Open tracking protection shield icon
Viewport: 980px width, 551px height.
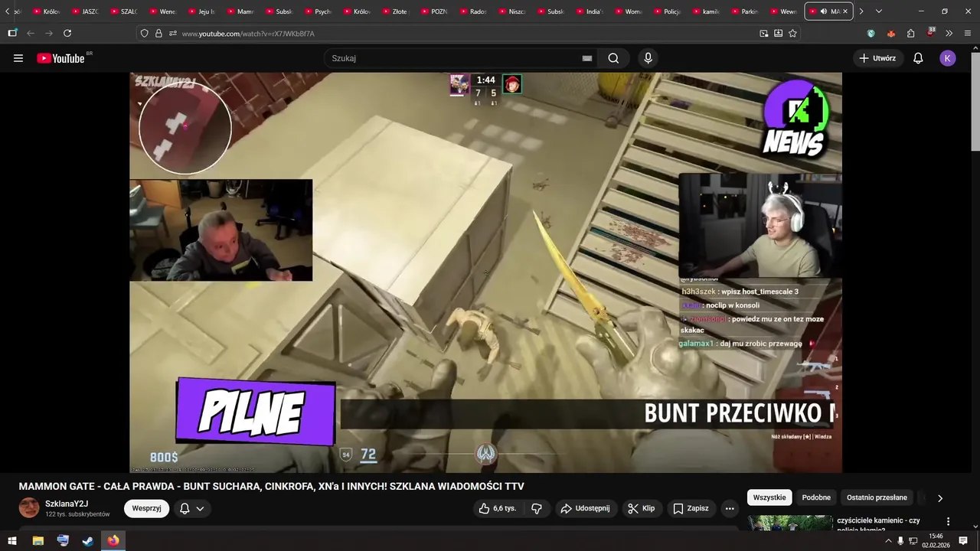pos(144,34)
